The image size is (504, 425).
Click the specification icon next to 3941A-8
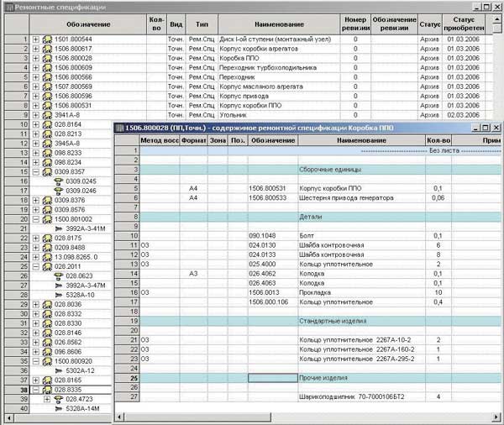(x=47, y=115)
